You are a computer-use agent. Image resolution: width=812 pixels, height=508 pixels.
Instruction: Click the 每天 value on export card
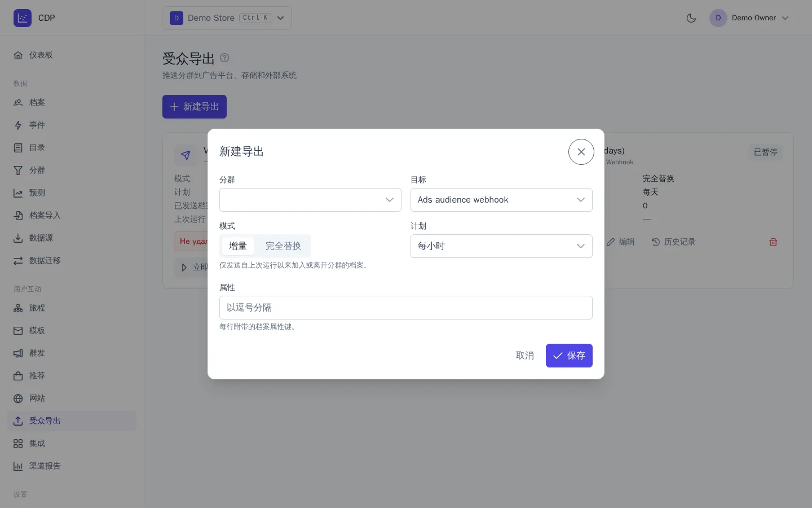click(x=651, y=192)
